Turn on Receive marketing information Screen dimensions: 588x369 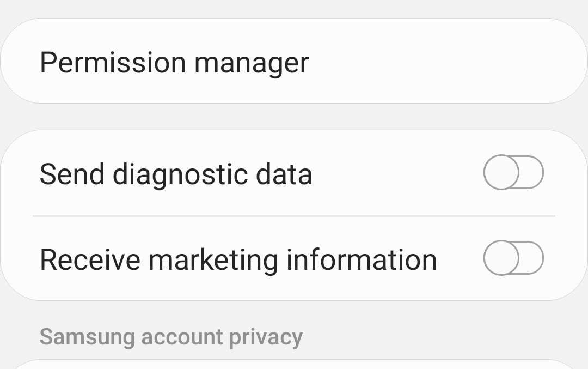tap(512, 258)
